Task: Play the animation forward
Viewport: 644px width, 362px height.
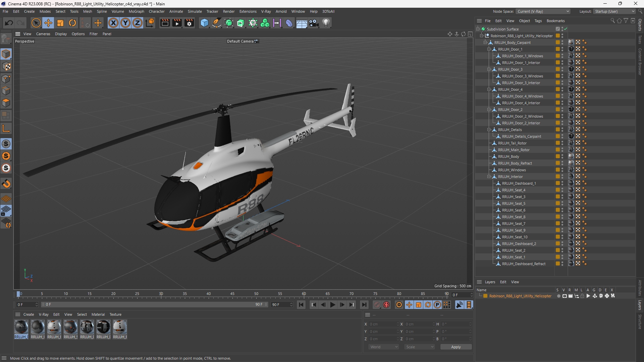Action: pos(332,305)
